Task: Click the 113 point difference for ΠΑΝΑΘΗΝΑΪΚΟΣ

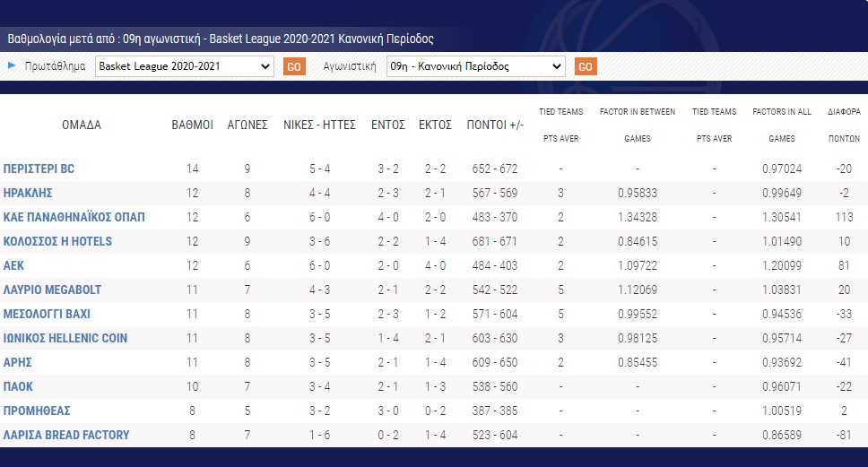Action: coord(844,218)
